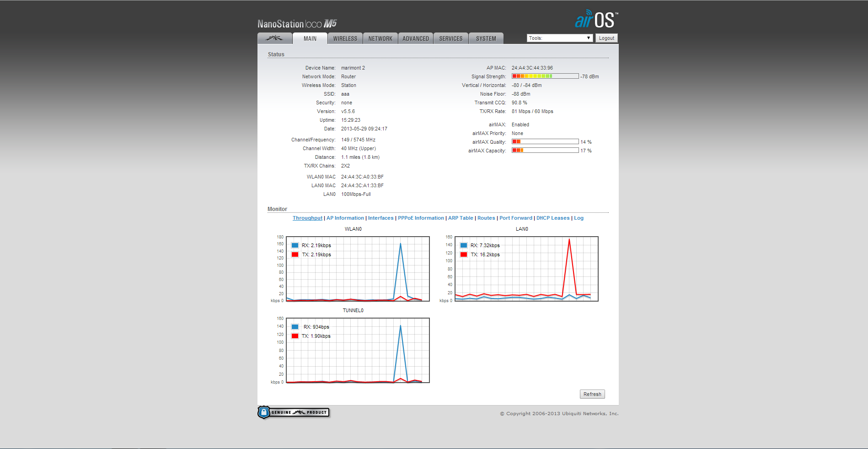Click the NanoStation loco M5 title
The image size is (868, 449).
coord(297,24)
